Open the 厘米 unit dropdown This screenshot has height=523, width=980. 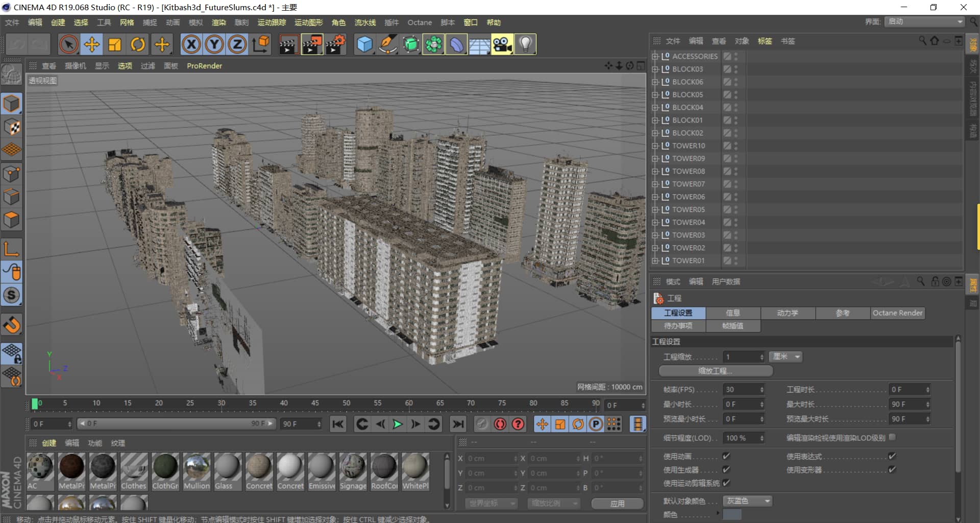click(x=786, y=356)
